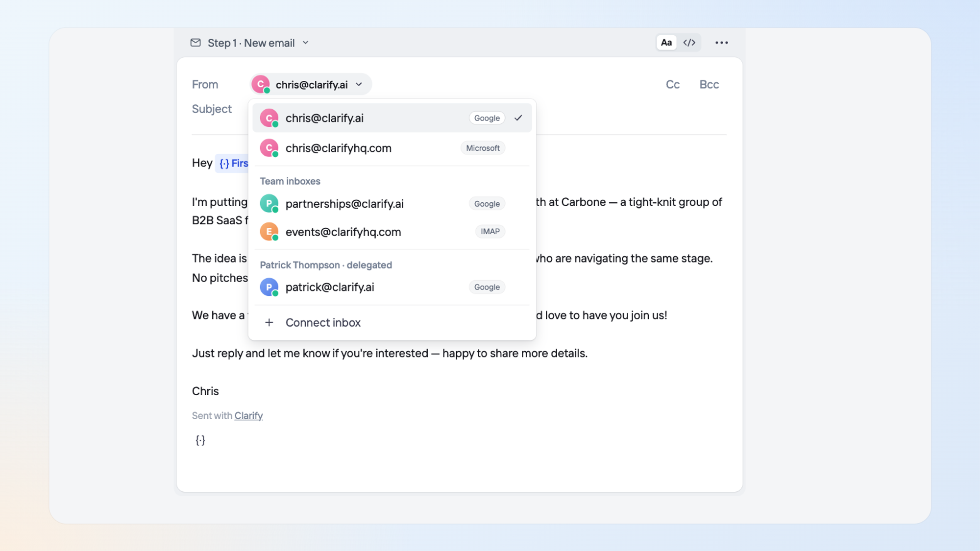This screenshot has height=551, width=980.
Task: Click the teal P avatar for partnerships
Action: click(269, 203)
